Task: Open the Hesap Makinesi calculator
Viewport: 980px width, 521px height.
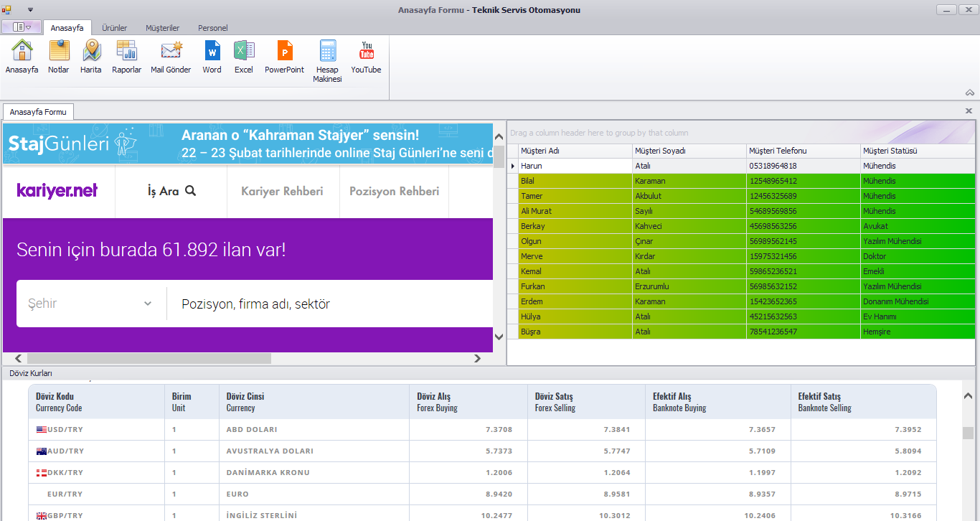Action: point(327,62)
